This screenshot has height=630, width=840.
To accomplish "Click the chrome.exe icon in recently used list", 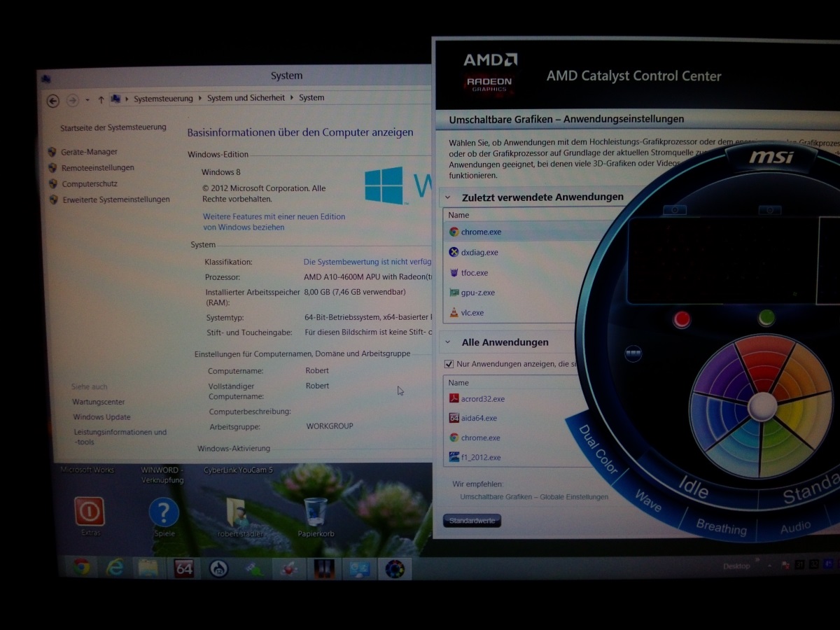I will [454, 232].
